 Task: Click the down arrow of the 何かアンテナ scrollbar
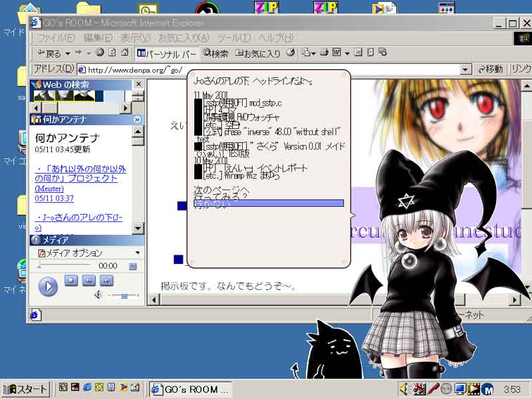pyautogui.click(x=138, y=228)
